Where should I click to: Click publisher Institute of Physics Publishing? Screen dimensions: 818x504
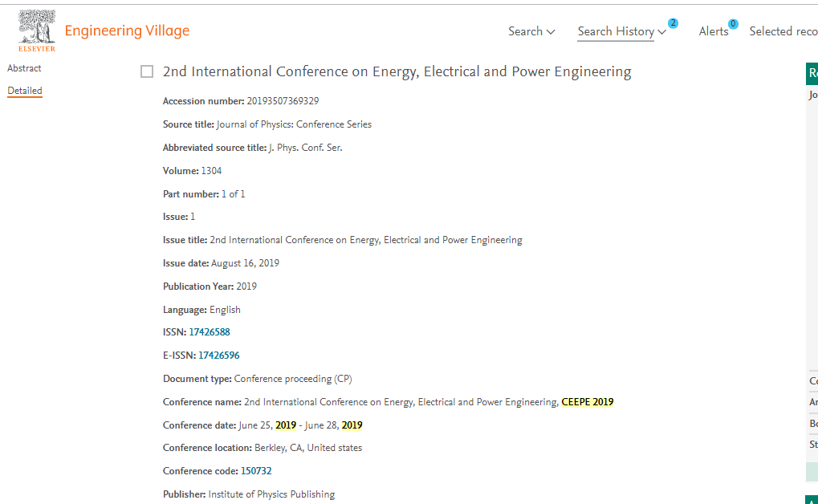pos(272,494)
